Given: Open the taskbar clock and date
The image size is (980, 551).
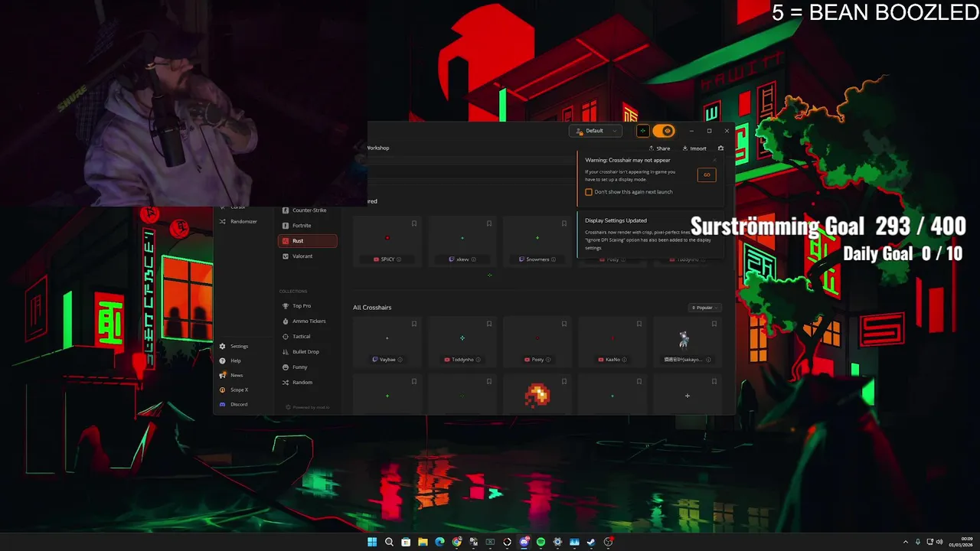Looking at the screenshot, I should (961, 542).
